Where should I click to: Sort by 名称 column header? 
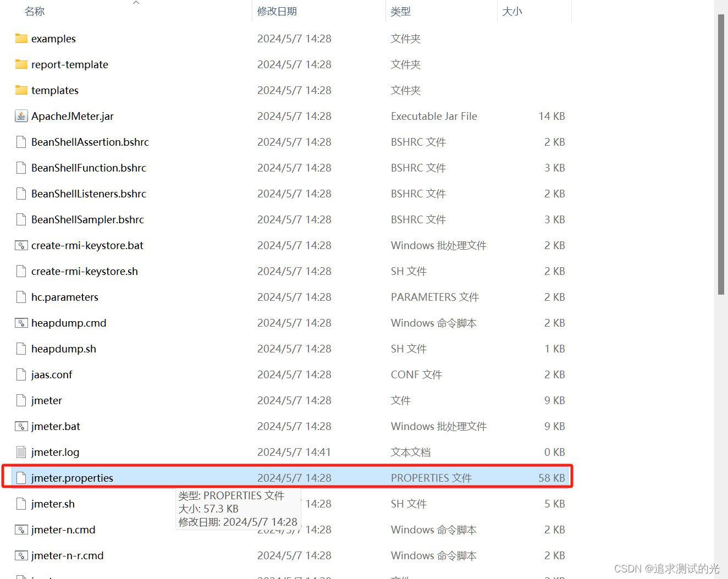35,12
